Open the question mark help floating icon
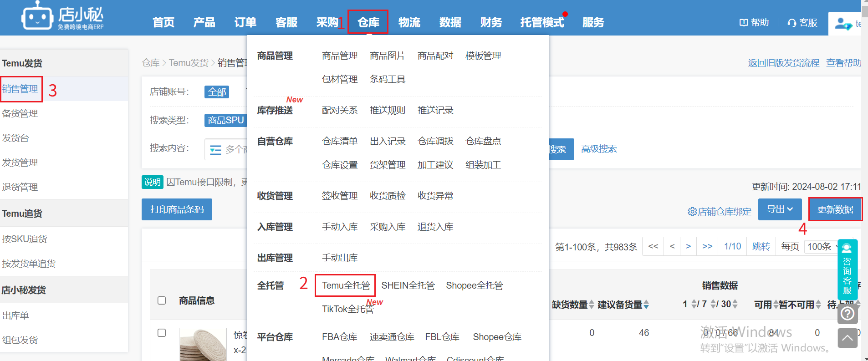This screenshot has height=361, width=868. click(848, 314)
